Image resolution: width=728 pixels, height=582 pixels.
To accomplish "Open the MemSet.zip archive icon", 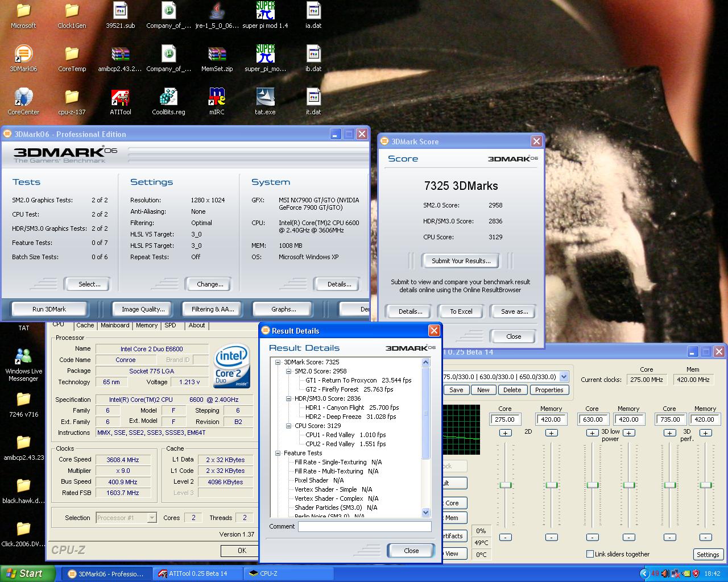I will pyautogui.click(x=217, y=54).
